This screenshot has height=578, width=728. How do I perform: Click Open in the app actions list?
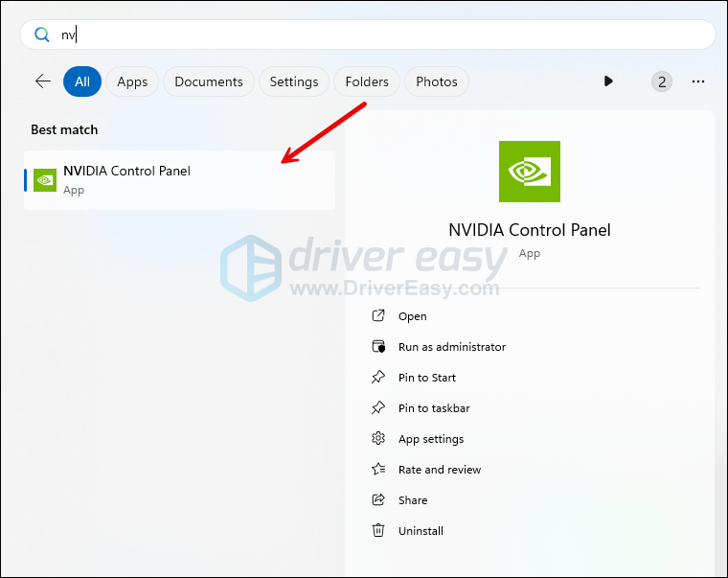pyautogui.click(x=412, y=316)
